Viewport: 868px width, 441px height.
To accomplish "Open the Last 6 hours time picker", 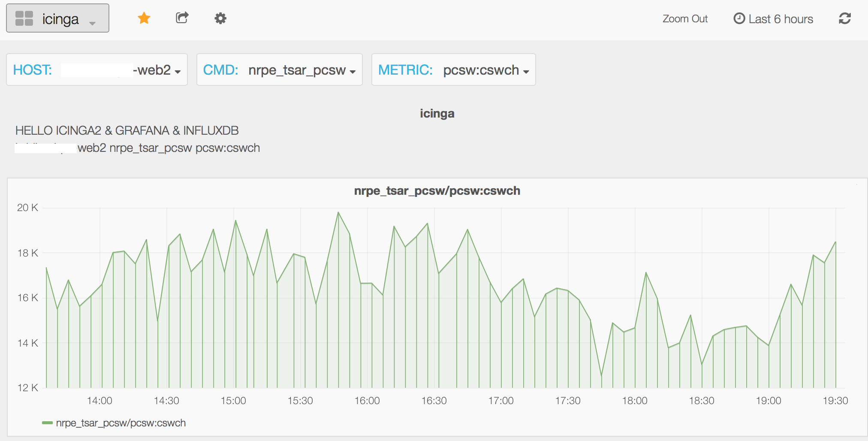I will [x=781, y=18].
